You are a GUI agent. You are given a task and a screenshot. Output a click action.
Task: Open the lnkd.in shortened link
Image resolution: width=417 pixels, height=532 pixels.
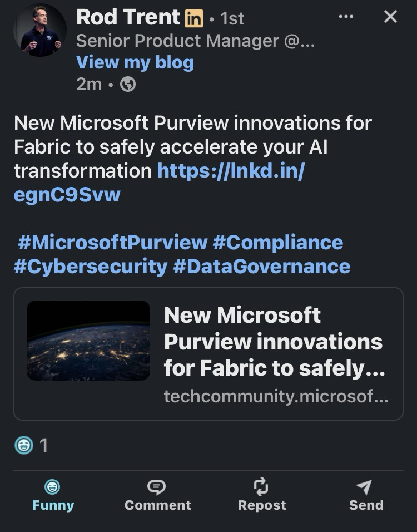click(230, 170)
